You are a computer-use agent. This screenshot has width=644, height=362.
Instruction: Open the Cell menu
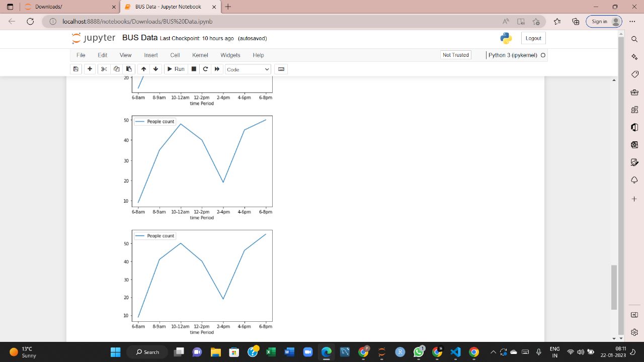click(175, 55)
